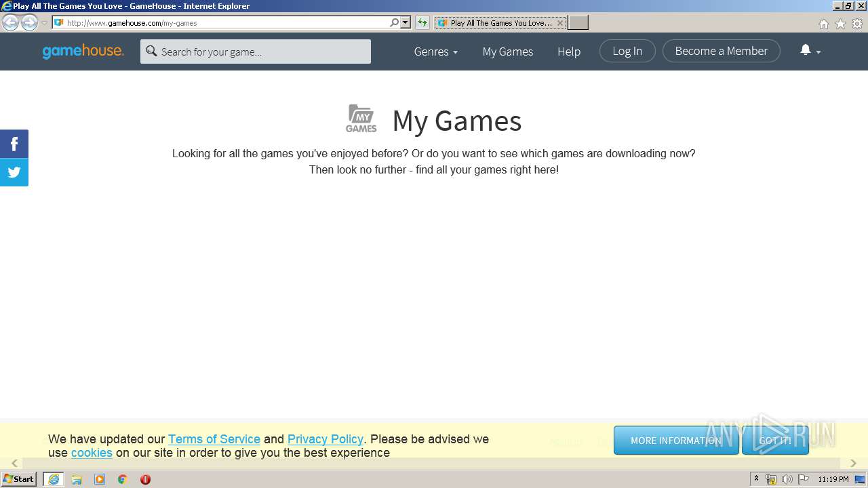Open the address bar autocomplete dropdown
868x488 pixels.
tap(406, 23)
